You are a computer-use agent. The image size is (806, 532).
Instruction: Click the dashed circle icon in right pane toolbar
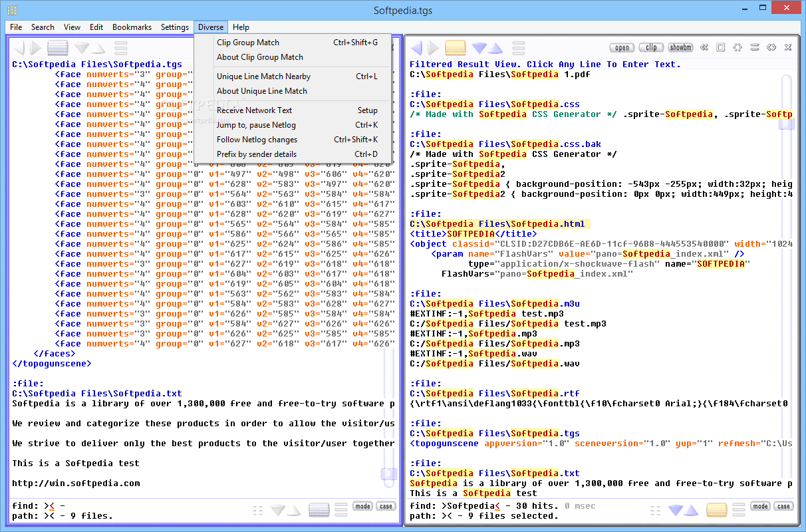click(738, 47)
